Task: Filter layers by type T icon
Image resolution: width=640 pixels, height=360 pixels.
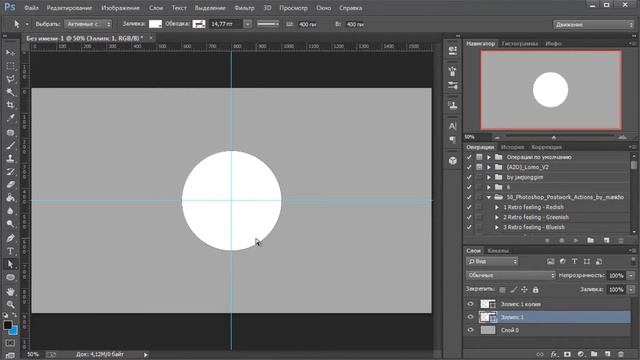Action: (x=574, y=261)
